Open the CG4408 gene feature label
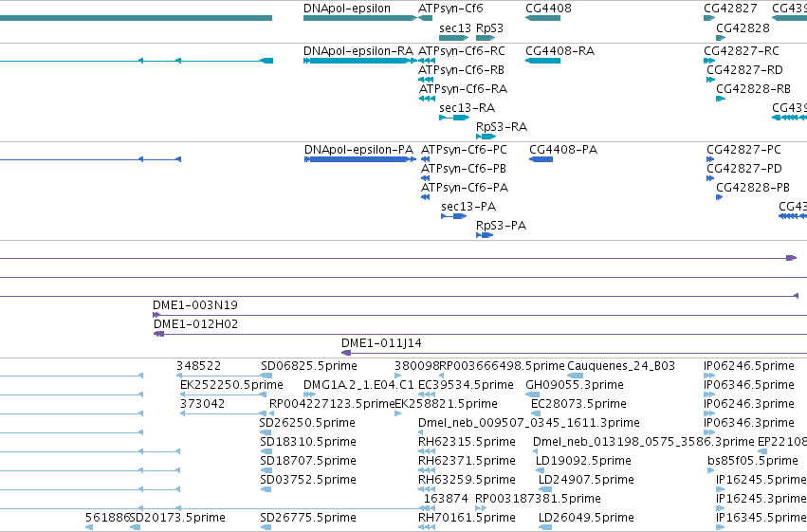The image size is (807, 532). pyautogui.click(x=548, y=9)
